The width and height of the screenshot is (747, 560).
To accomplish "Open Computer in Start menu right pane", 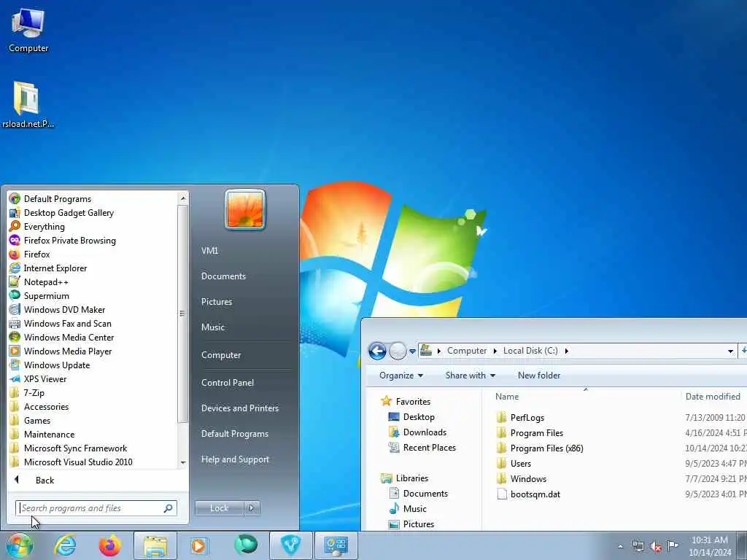I will pyautogui.click(x=221, y=355).
